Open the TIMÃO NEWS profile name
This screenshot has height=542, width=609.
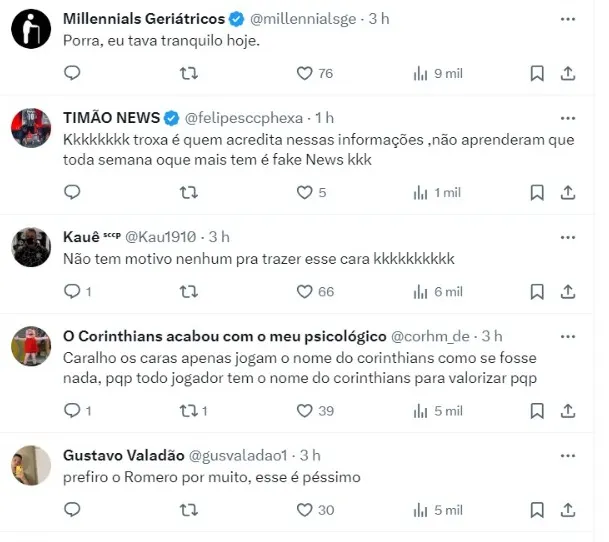(112, 118)
